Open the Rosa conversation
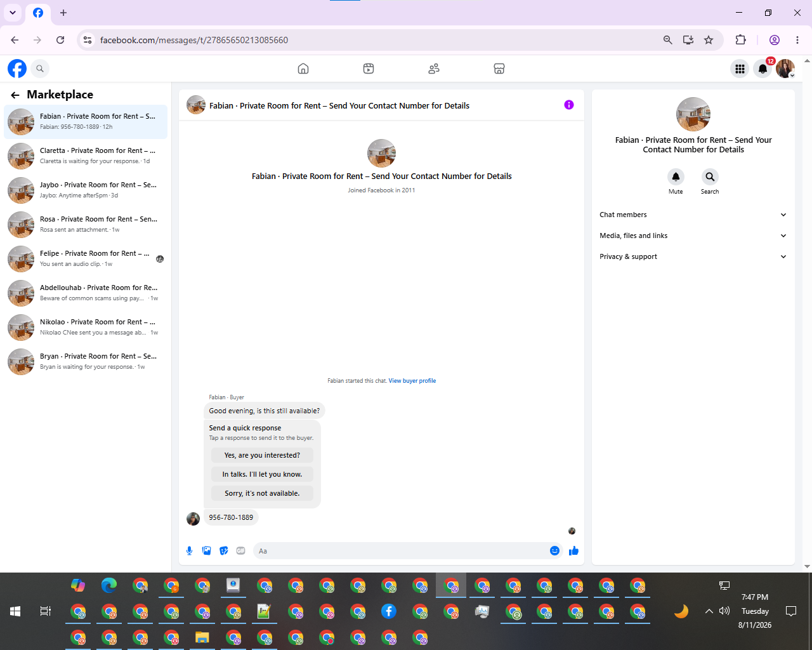 pyautogui.click(x=86, y=225)
